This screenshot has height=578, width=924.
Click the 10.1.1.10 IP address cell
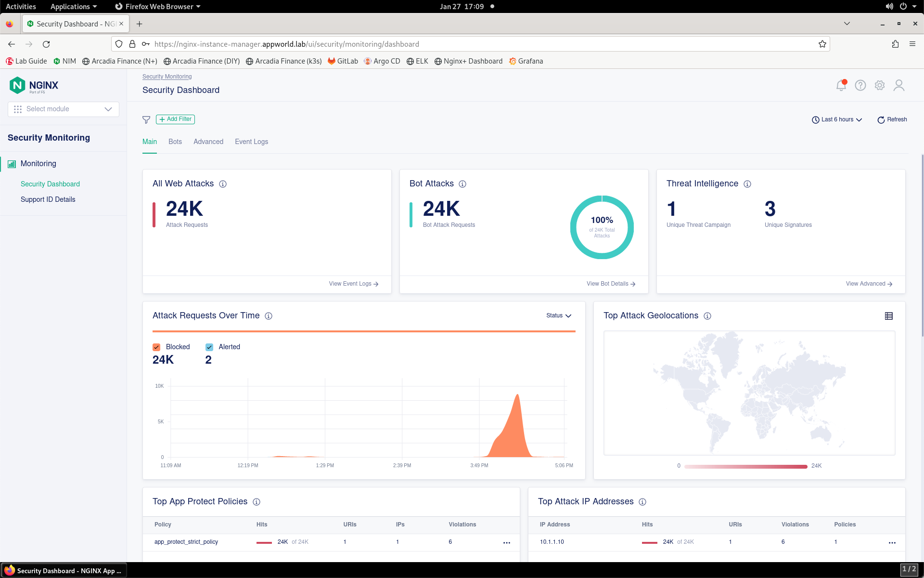(552, 542)
